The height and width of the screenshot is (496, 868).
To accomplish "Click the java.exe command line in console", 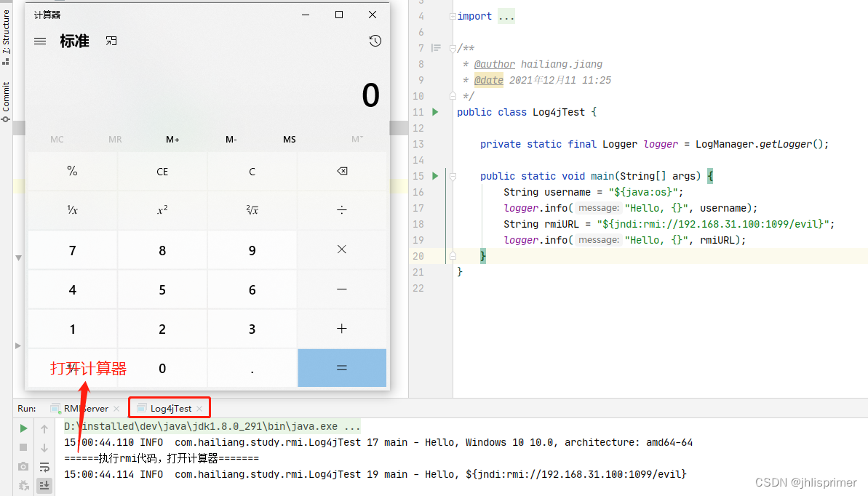I will point(212,426).
